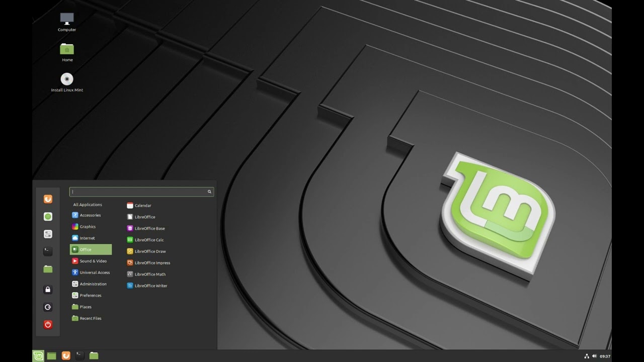644x362 pixels.
Task: Open Accessories category
Action: click(91, 215)
